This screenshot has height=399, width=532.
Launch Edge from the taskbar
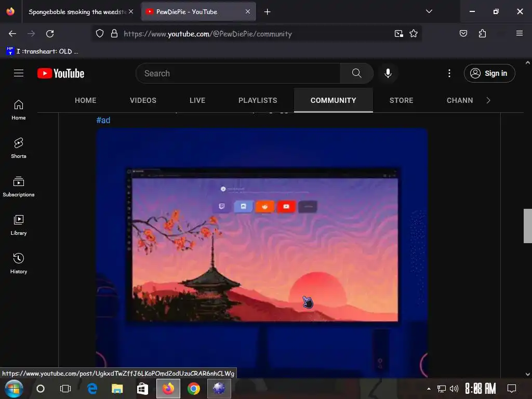(92, 389)
